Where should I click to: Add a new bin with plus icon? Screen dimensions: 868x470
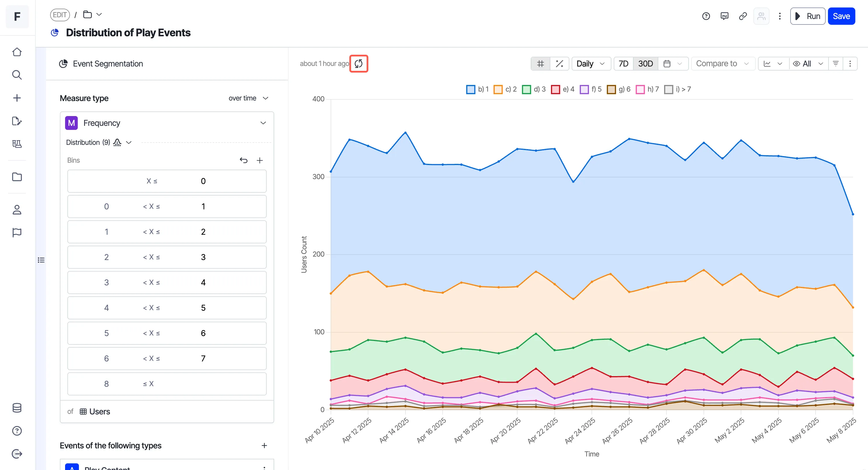click(259, 160)
